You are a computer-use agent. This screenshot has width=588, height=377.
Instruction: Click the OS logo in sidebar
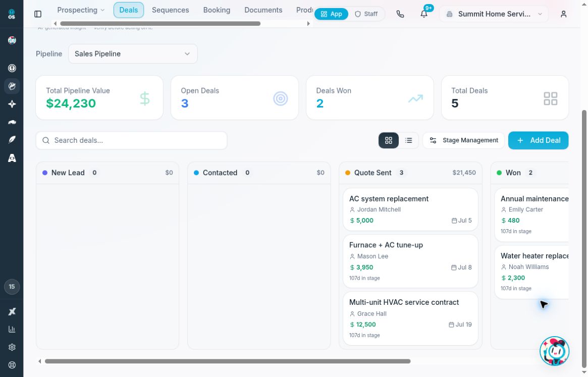coord(12,14)
